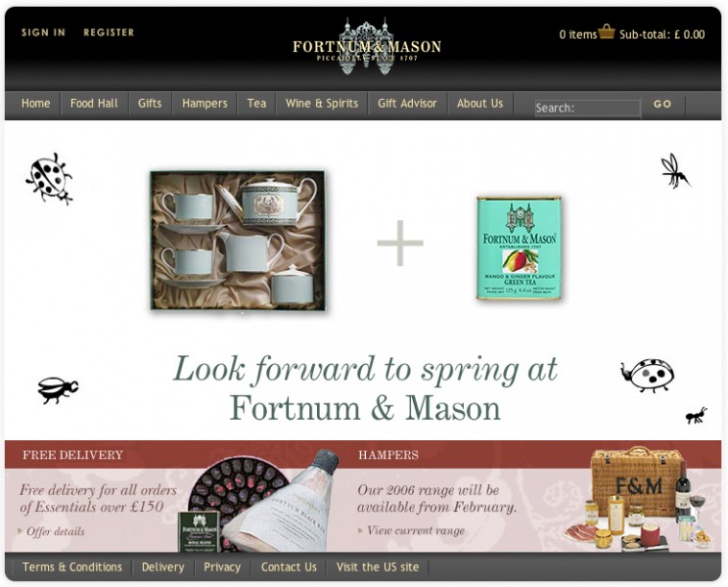Select the Gift Advisor menu item
The image size is (728, 587).
(407, 103)
